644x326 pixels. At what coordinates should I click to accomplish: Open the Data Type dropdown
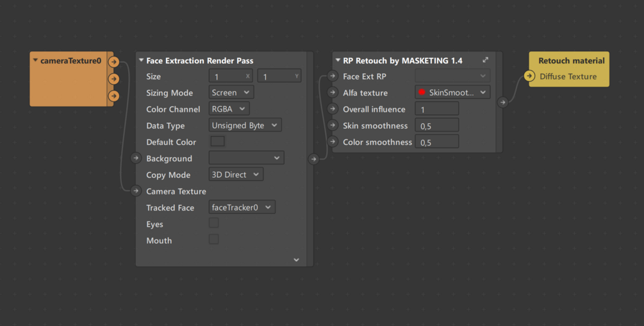[245, 125]
